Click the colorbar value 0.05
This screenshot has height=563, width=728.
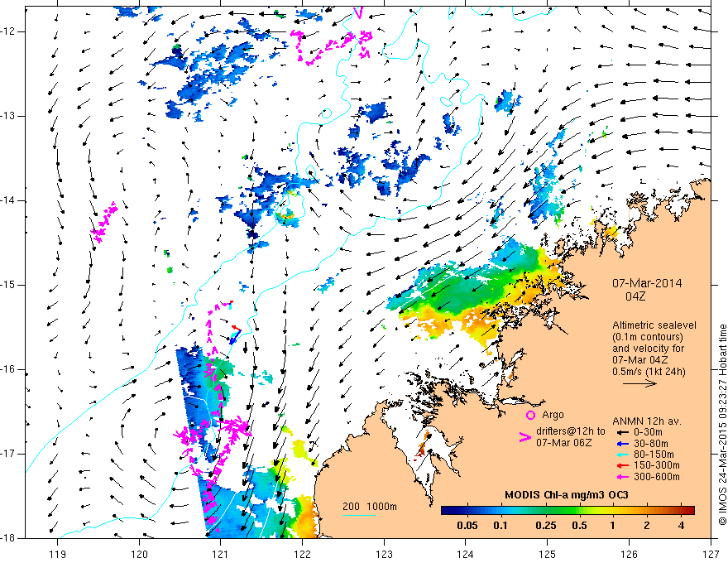pyautogui.click(x=467, y=526)
